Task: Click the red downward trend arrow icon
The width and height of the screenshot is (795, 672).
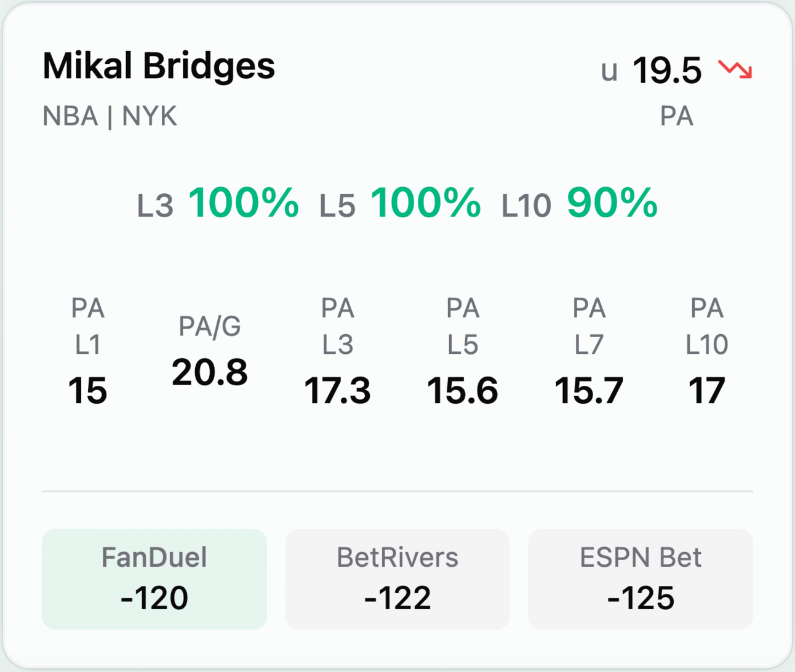Action: point(735,69)
